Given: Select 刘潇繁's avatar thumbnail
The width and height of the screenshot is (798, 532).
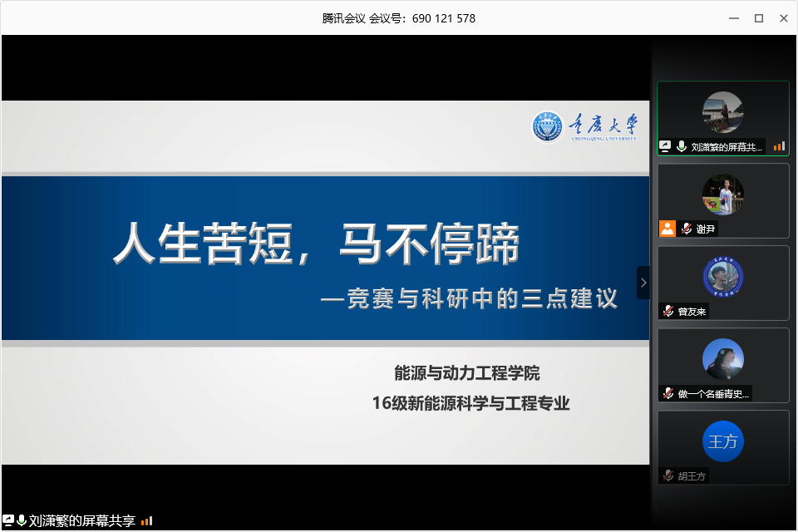Looking at the screenshot, I should [722, 112].
